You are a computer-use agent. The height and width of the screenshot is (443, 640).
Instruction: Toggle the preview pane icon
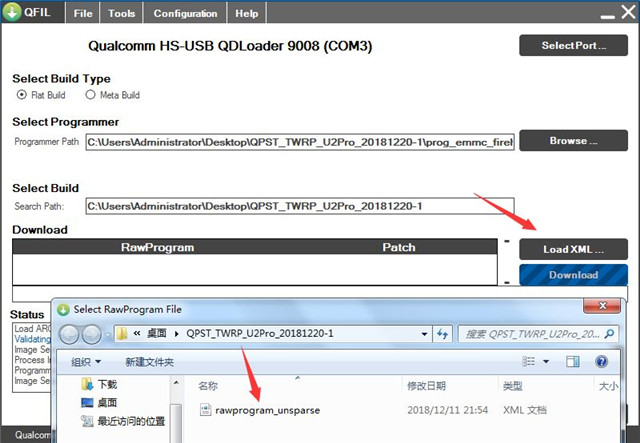coord(573,362)
